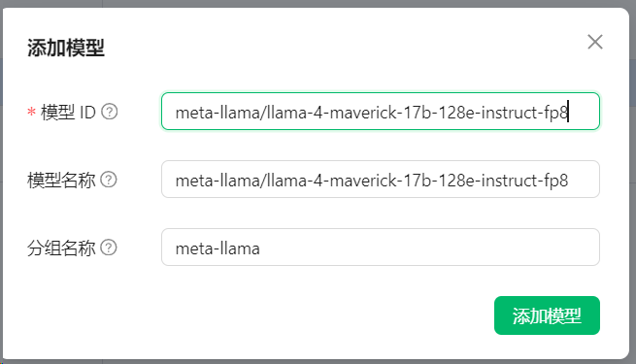636x364 pixels.
Task: Confirm with the green 添加模型 button
Action: point(547,315)
